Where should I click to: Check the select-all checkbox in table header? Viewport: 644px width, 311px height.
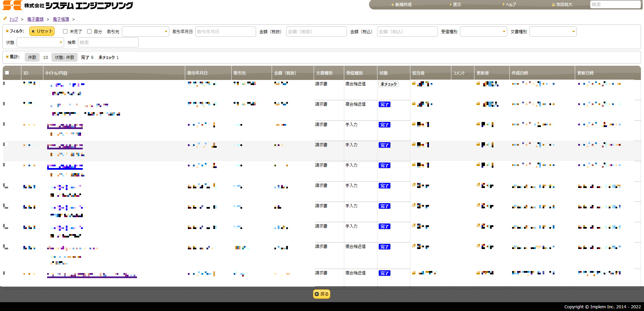pos(7,73)
